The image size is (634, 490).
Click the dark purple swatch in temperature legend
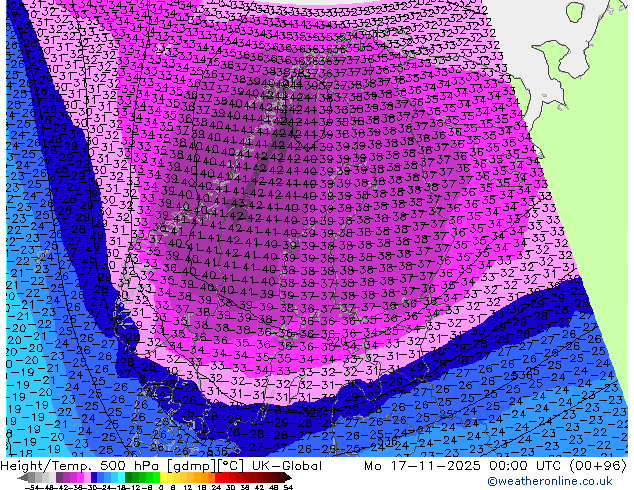pyautogui.click(x=59, y=477)
